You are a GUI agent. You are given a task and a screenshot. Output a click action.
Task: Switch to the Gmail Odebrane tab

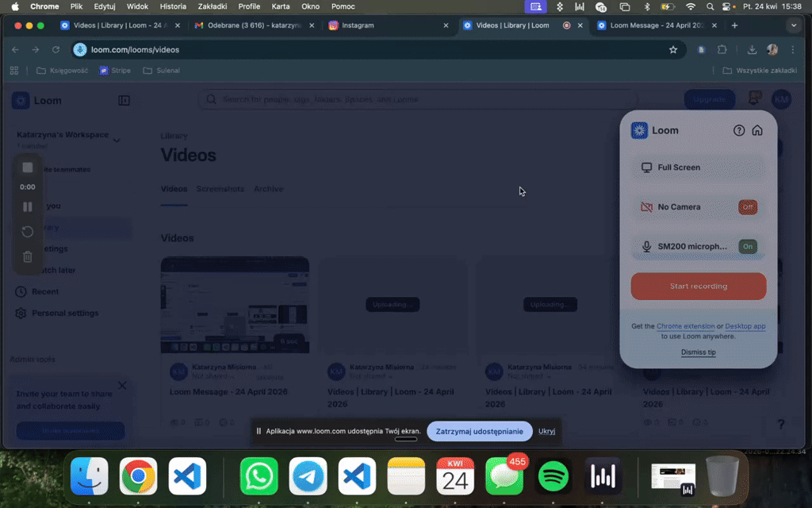coord(255,25)
